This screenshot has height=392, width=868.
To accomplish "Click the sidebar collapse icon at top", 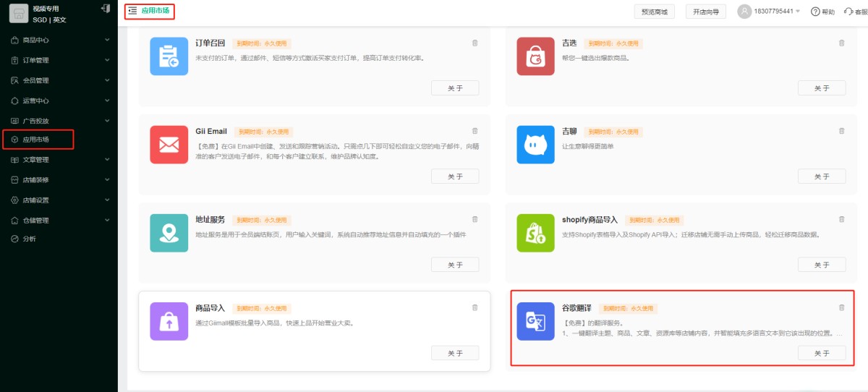I will click(106, 9).
